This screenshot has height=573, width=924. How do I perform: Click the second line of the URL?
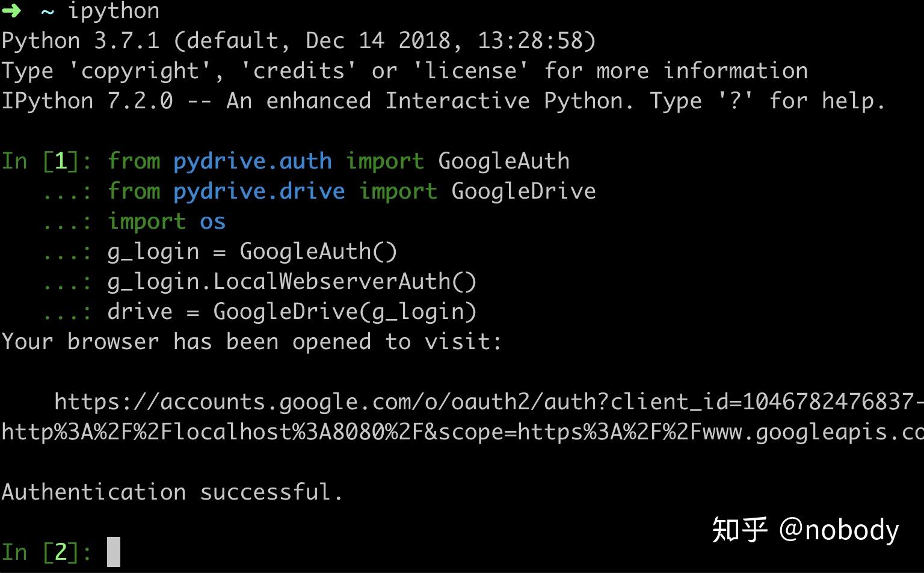coord(421,431)
